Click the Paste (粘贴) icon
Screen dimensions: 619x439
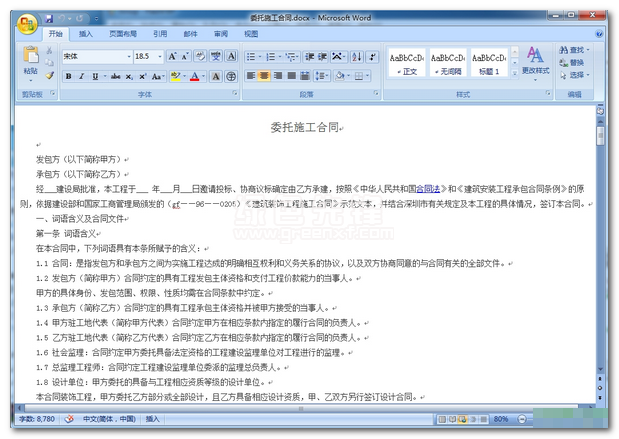point(31,57)
